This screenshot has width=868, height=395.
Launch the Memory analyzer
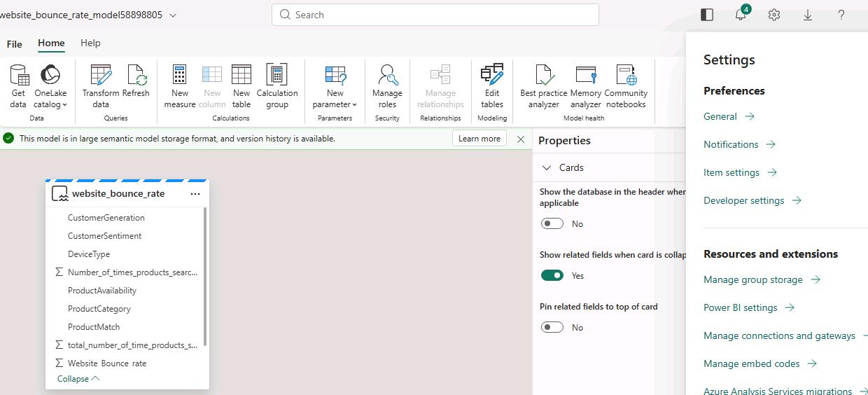[x=586, y=86]
